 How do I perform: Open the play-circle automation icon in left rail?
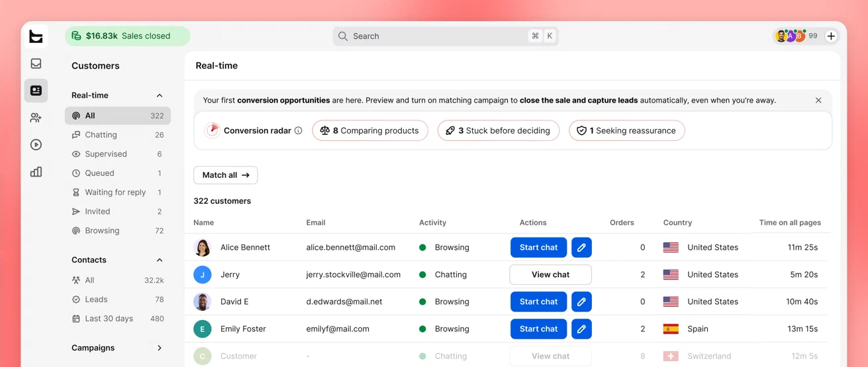[x=36, y=145]
